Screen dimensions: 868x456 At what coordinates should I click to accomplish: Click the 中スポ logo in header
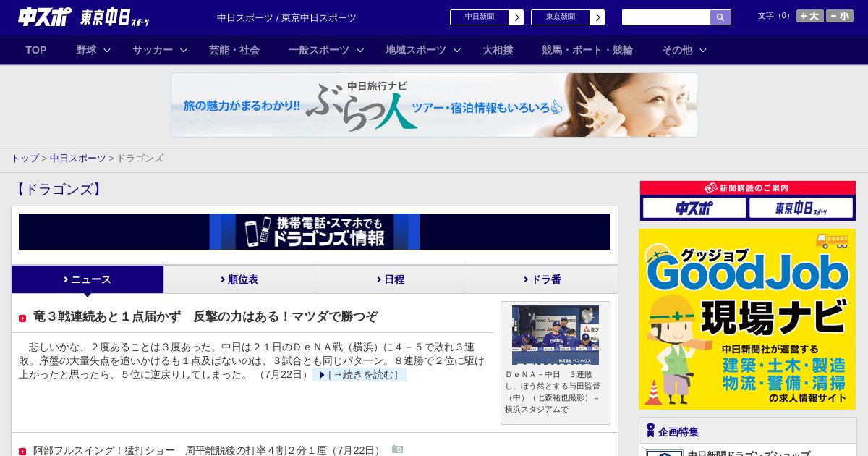[45, 17]
